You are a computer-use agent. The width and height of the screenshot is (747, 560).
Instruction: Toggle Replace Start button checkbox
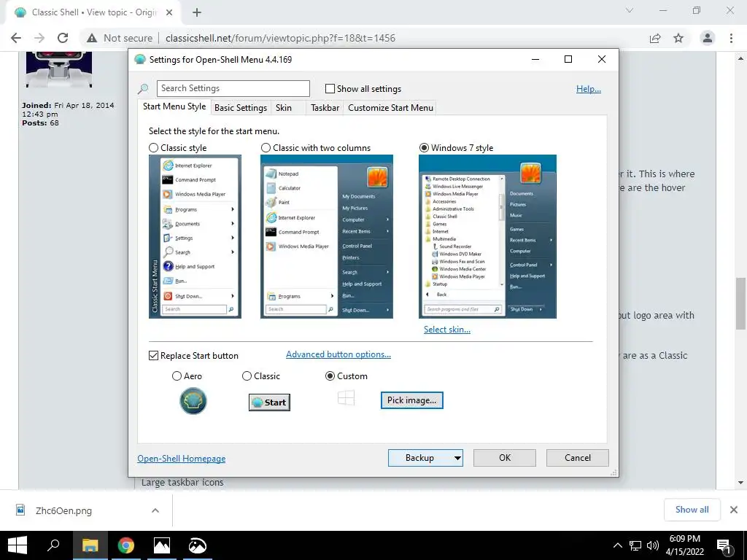(153, 356)
